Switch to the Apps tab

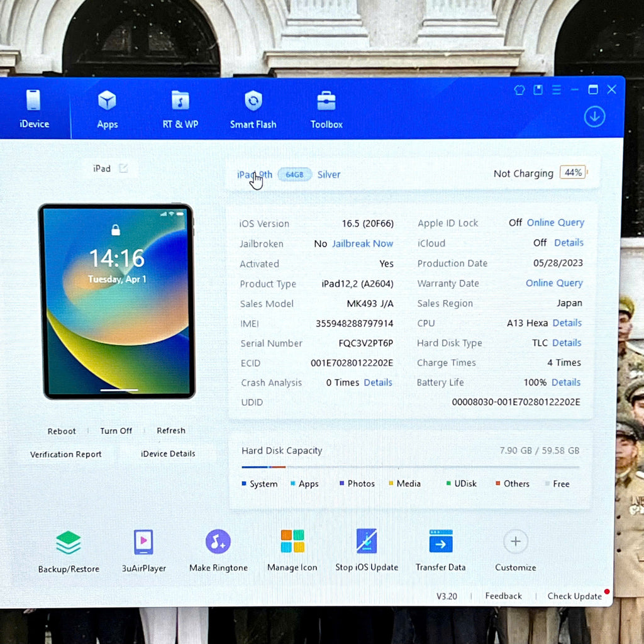tap(107, 108)
